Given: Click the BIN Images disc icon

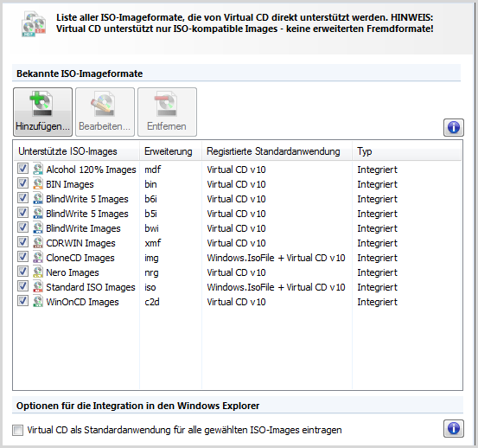Looking at the screenshot, I should pyautogui.click(x=38, y=183).
